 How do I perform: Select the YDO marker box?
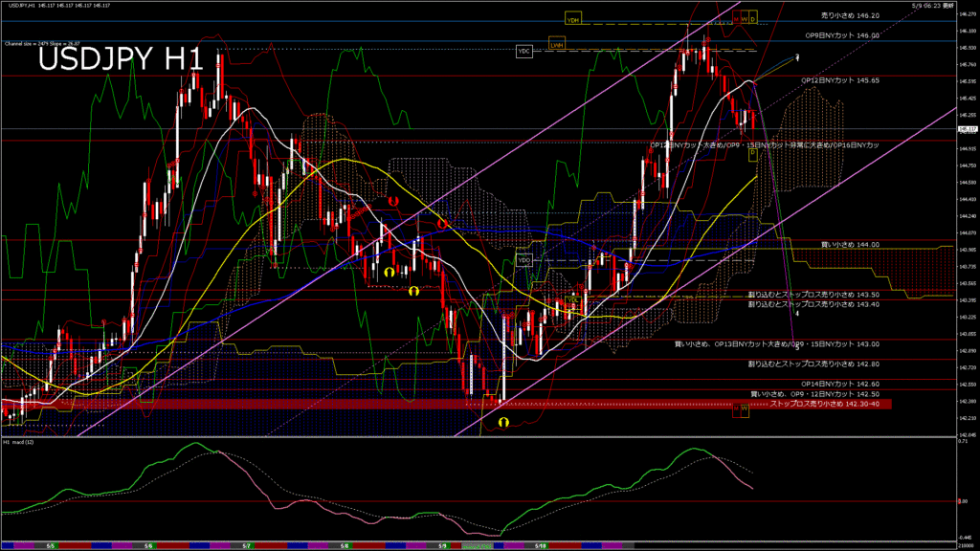[523, 259]
